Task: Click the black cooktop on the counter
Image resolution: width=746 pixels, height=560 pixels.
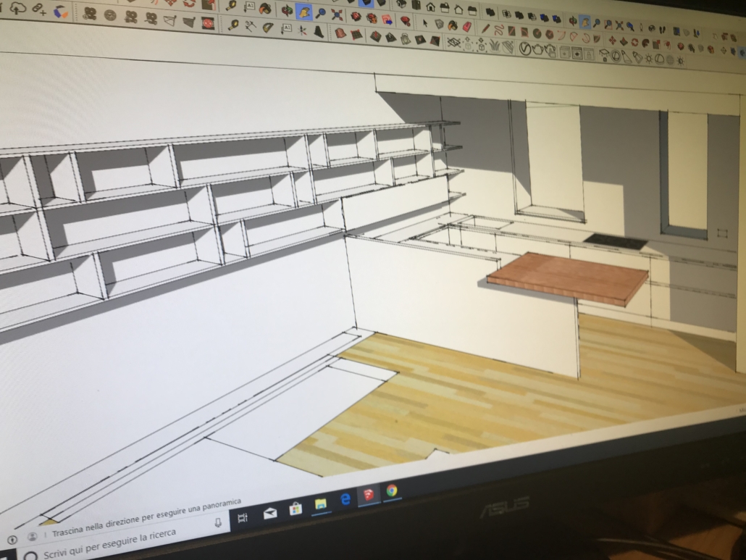Action: pyautogui.click(x=616, y=242)
